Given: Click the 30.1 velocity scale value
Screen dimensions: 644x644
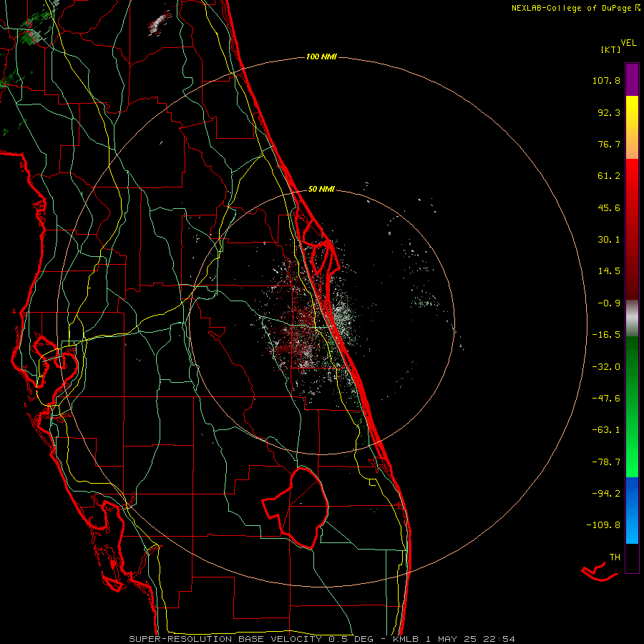Looking at the screenshot, I should coord(609,240).
